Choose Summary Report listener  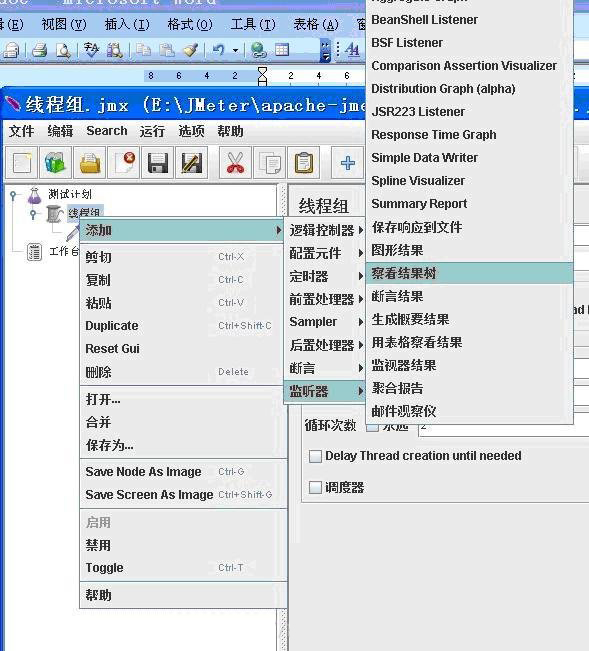[469, 204]
